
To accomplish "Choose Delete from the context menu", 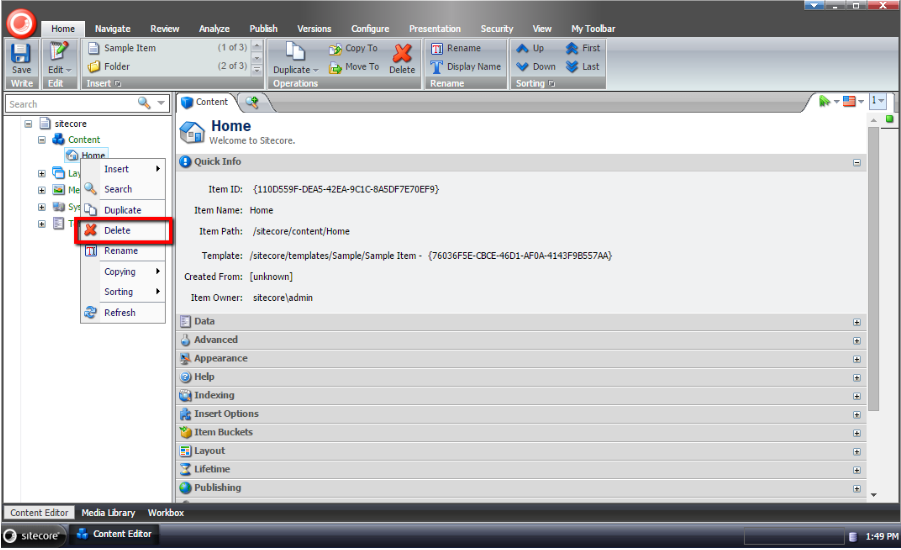I will pos(123,230).
